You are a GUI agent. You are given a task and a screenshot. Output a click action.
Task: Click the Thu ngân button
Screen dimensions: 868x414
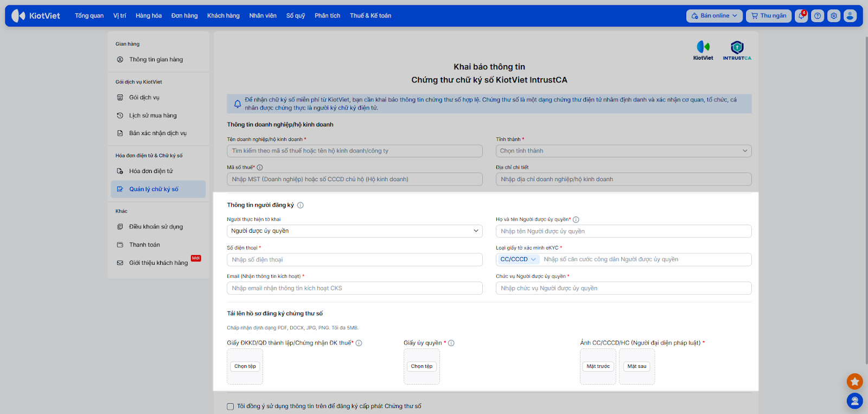pyautogui.click(x=769, y=16)
